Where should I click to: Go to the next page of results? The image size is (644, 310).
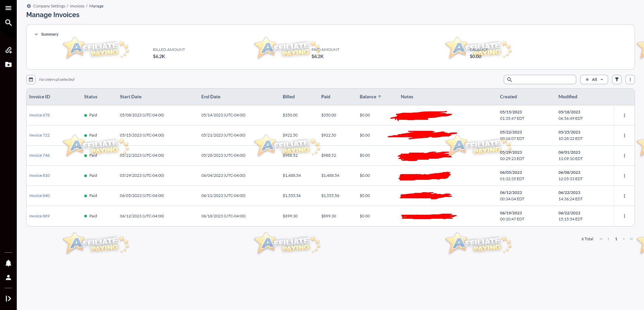point(624,239)
